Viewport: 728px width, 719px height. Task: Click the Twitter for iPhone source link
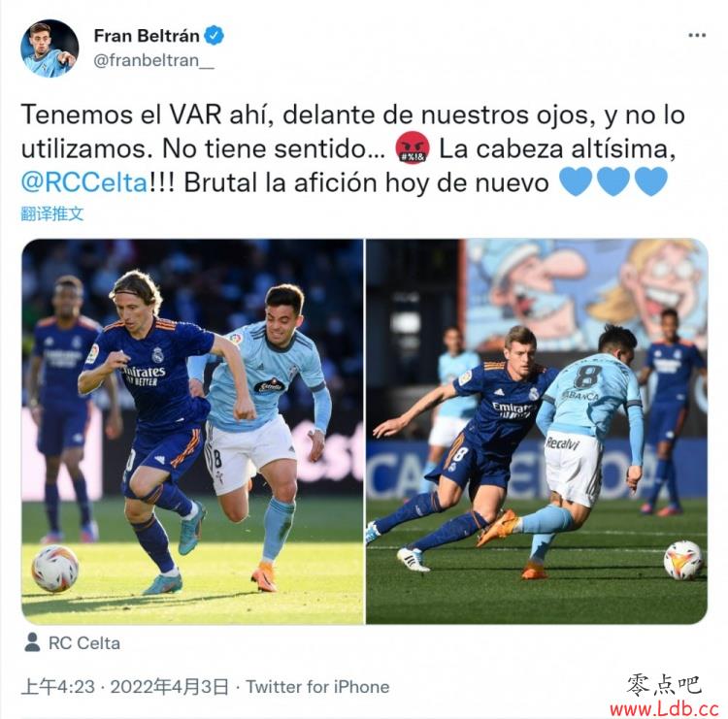click(x=317, y=687)
